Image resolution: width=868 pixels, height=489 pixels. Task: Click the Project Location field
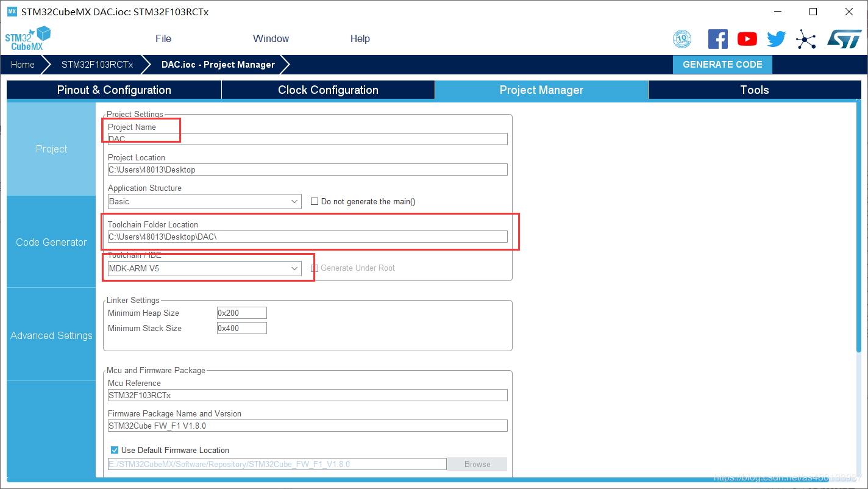coord(308,170)
